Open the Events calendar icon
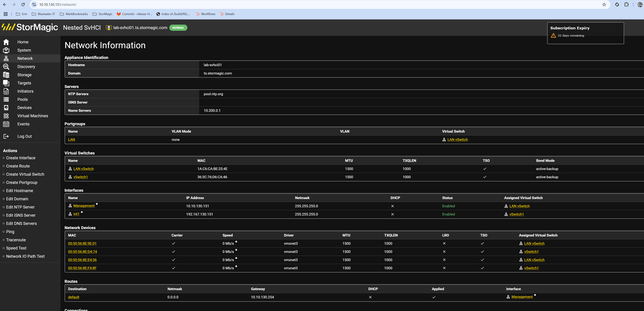Screen dimensions: 644x311 [6, 124]
